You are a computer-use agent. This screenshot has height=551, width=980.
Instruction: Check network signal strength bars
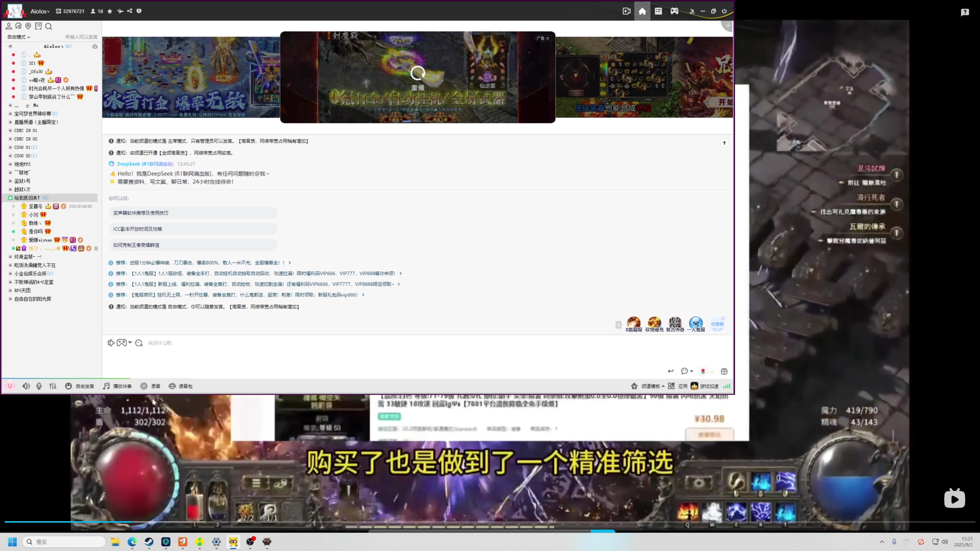[x=727, y=386]
